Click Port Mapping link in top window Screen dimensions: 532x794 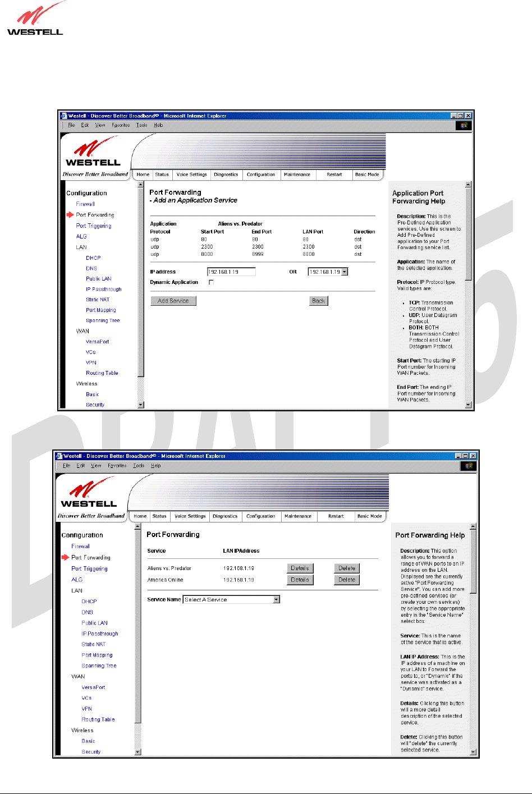101,310
